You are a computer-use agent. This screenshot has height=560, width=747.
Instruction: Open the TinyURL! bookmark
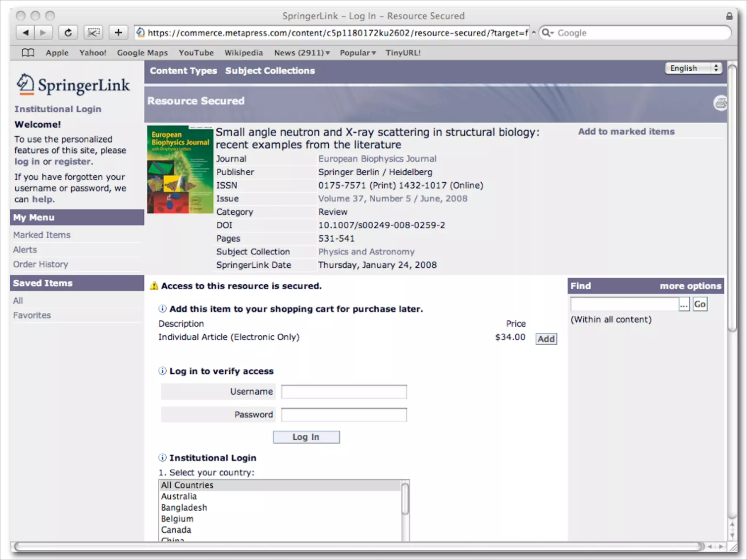click(x=403, y=53)
